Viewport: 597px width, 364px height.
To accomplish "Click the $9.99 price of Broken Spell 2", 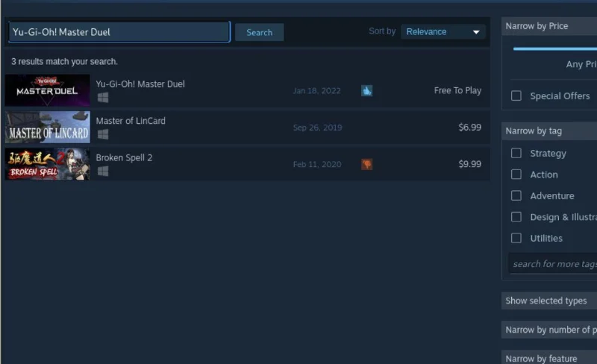I will click(470, 164).
